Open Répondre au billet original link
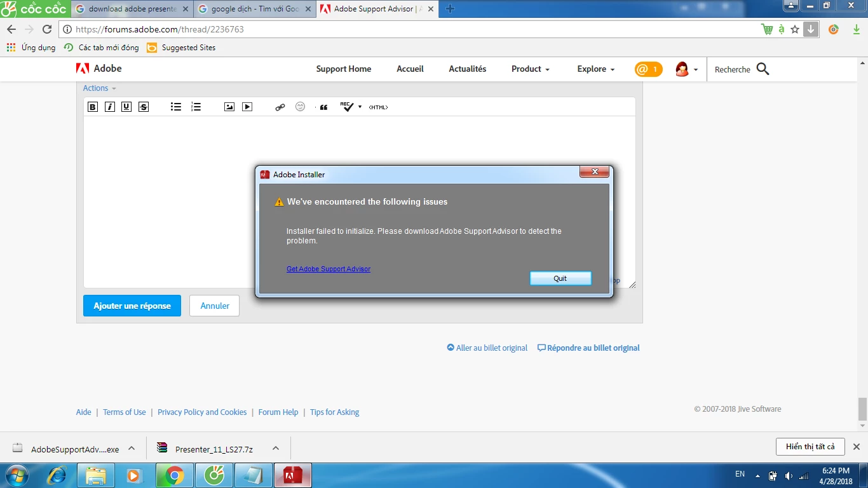The width and height of the screenshot is (868, 488). (x=588, y=348)
